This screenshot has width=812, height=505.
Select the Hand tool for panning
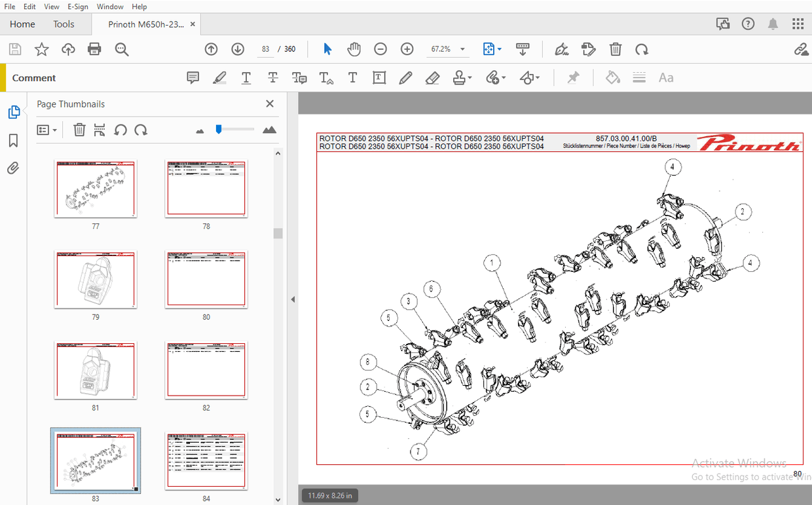click(354, 48)
